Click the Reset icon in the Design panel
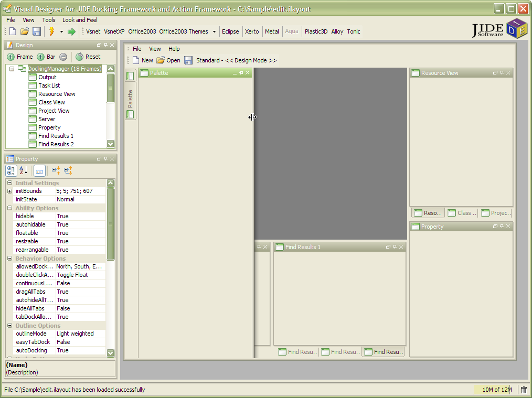 click(79, 57)
